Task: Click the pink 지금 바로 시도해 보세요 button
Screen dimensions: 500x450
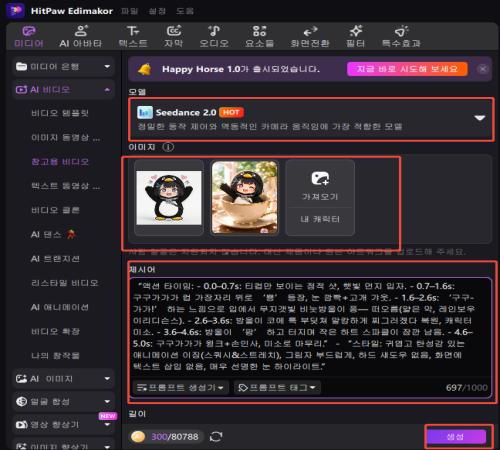Action: click(407, 69)
